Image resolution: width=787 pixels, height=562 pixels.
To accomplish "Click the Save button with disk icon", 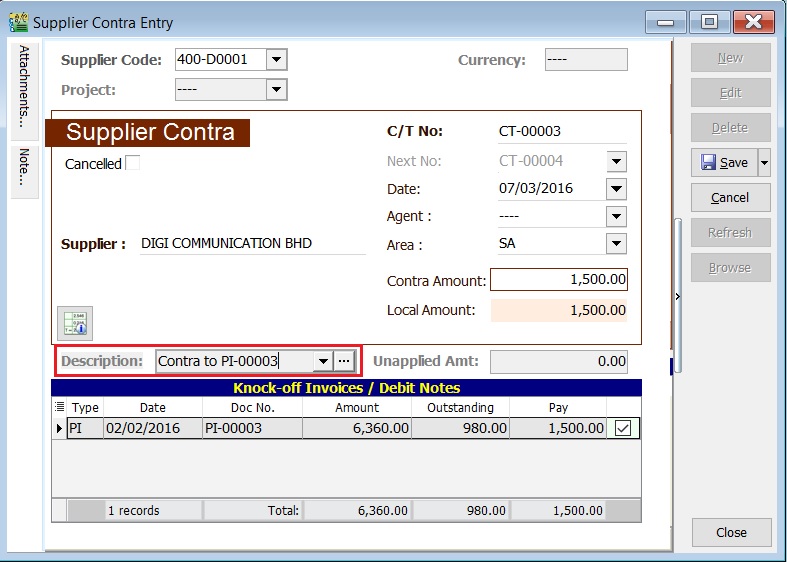I will click(x=725, y=162).
